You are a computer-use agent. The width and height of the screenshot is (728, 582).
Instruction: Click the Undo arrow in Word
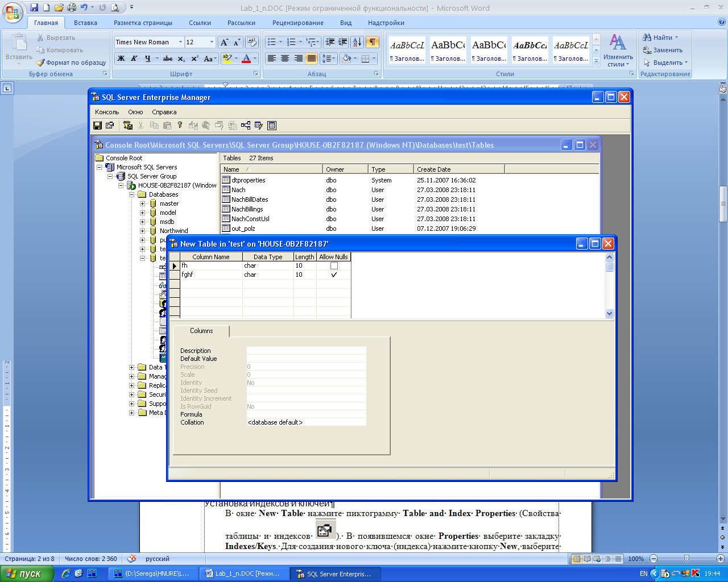coord(84,7)
